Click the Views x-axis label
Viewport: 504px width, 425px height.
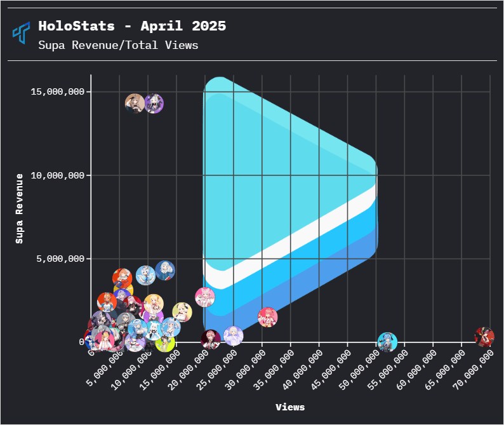click(290, 407)
